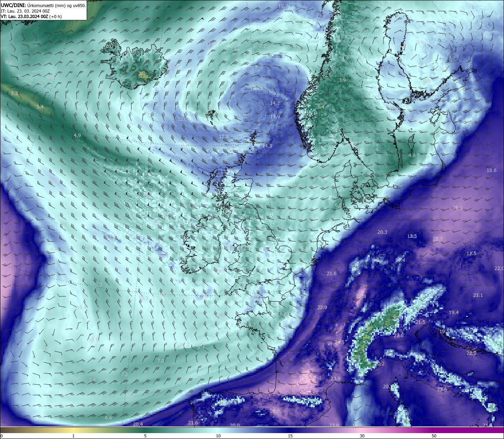
Task: Click the 12.8 map value
Action: tap(224, 136)
